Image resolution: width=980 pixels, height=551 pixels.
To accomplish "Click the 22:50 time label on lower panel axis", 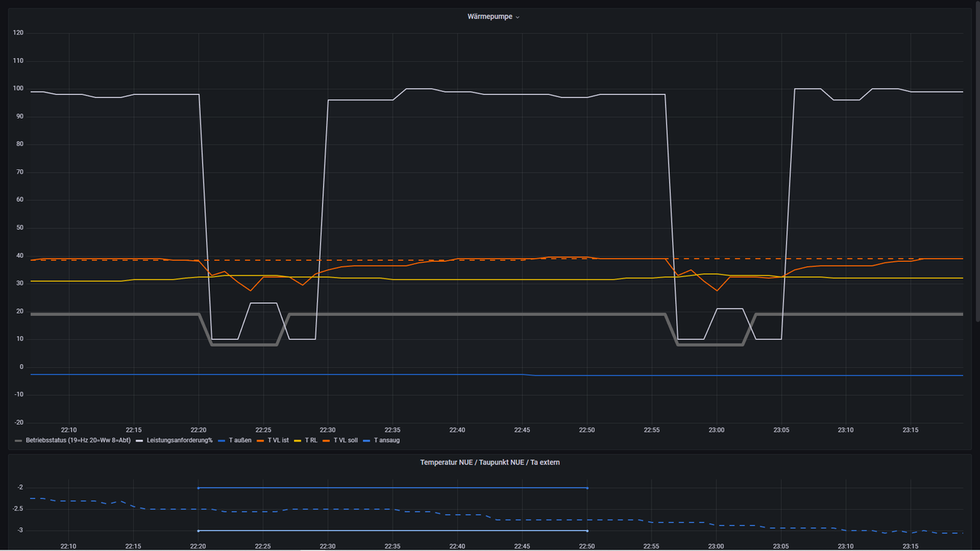I will pyautogui.click(x=586, y=546).
